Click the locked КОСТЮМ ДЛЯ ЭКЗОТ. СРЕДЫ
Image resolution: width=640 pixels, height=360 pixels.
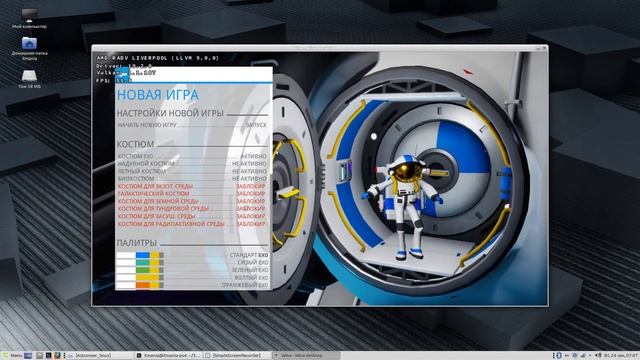click(192, 186)
